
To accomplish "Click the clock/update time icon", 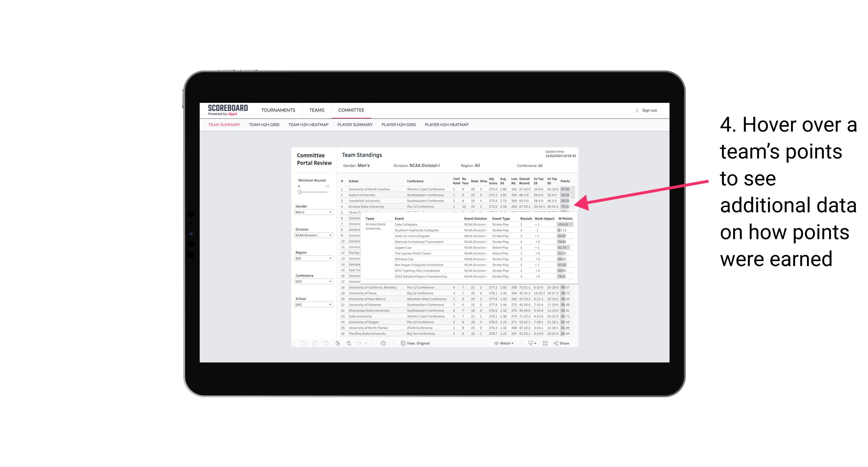I will tap(383, 343).
